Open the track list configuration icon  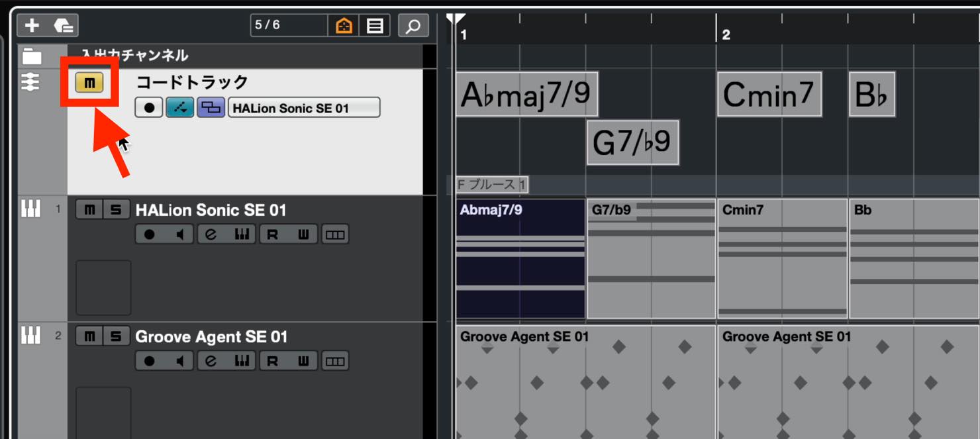click(375, 26)
